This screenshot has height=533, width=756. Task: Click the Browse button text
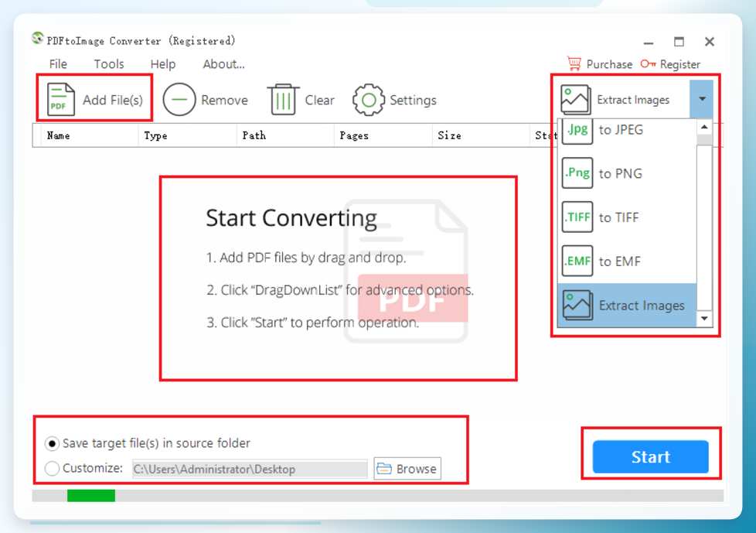tap(416, 469)
